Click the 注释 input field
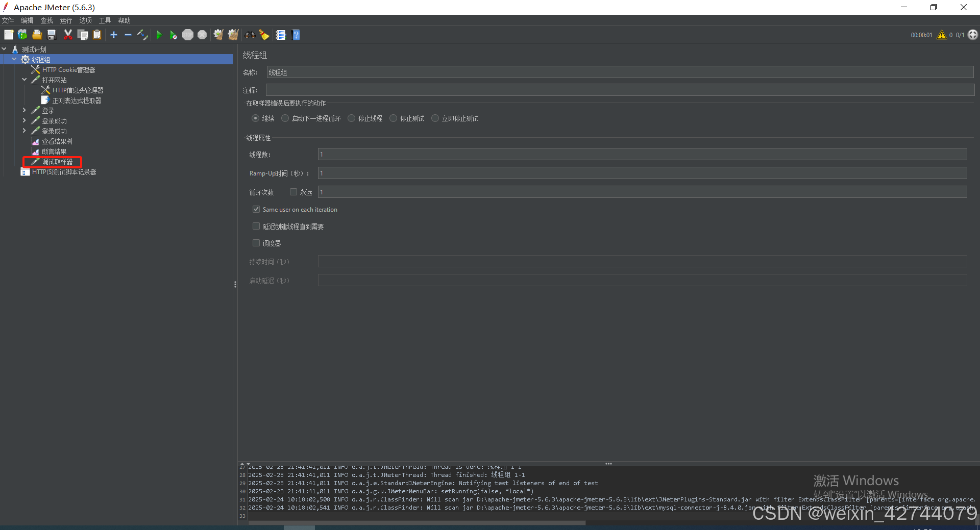The image size is (980, 530). tap(620, 90)
